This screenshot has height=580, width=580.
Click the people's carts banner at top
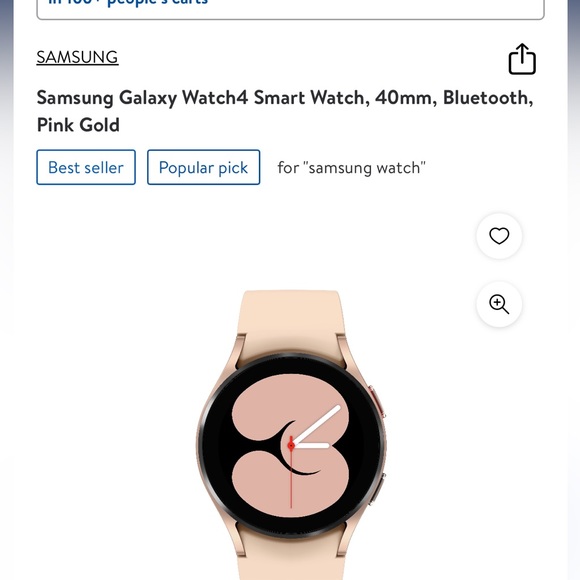290,8
